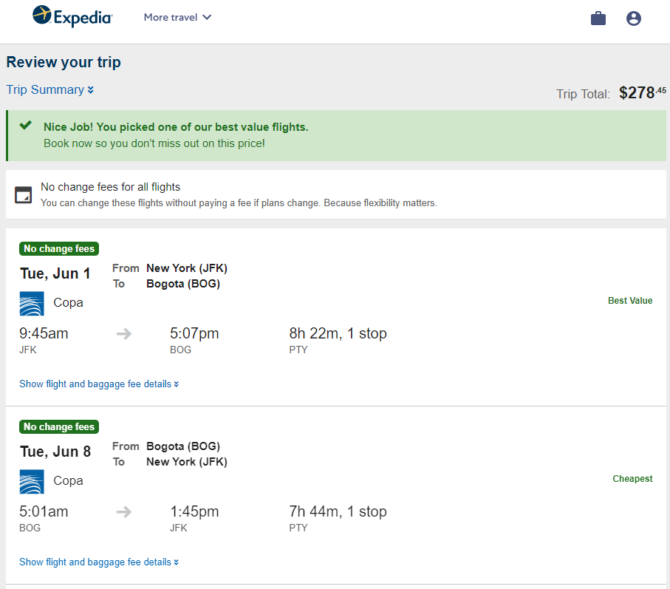Click the Copa logo for Jun 8 flight

coord(32,482)
